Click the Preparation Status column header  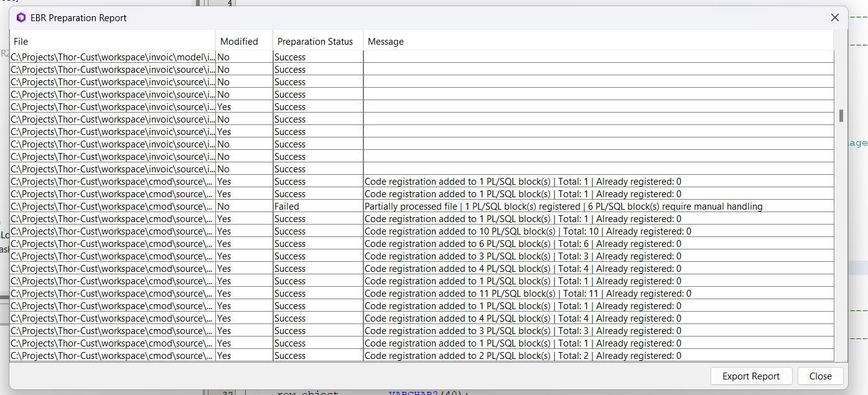(317, 42)
